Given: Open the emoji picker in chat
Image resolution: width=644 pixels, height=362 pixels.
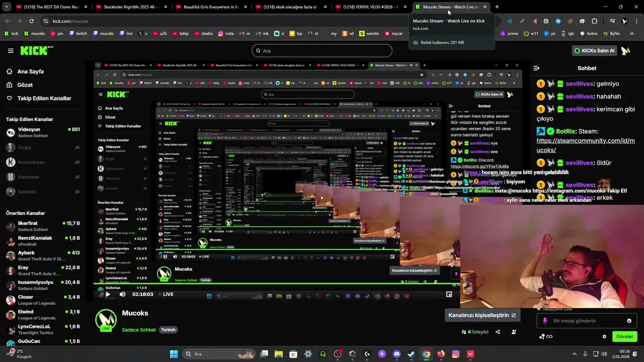Looking at the screenshot, I should tap(629, 321).
